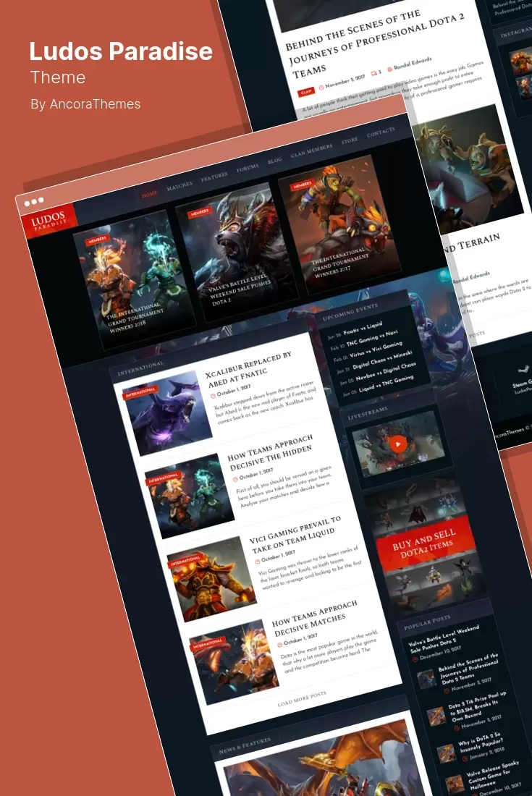Click Vici Gaming article thumbnail image
This screenshot has width=532, height=796.
click(x=212, y=579)
